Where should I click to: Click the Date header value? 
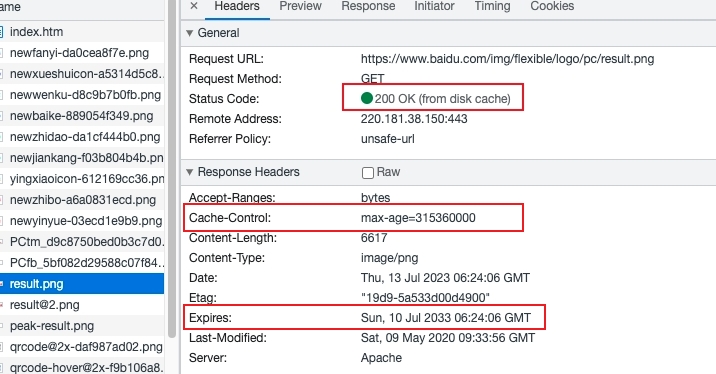[x=445, y=278]
